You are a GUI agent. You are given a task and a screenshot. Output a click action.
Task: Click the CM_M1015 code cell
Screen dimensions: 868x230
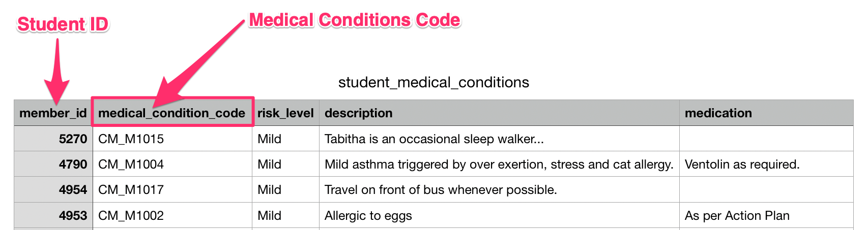point(172,139)
